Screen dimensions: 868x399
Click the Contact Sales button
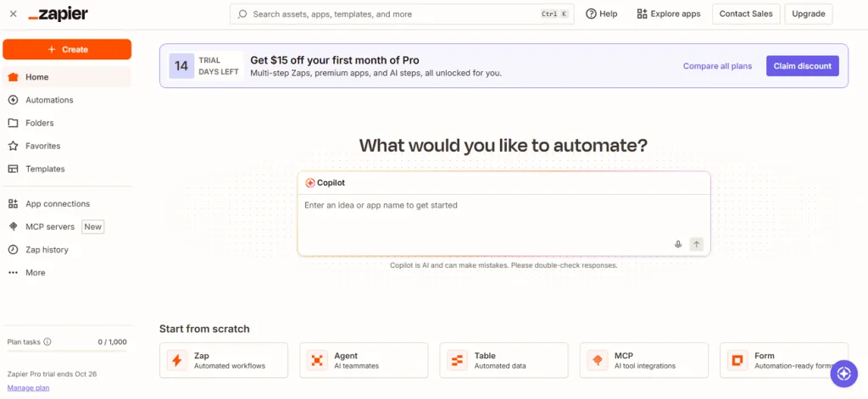(x=746, y=14)
